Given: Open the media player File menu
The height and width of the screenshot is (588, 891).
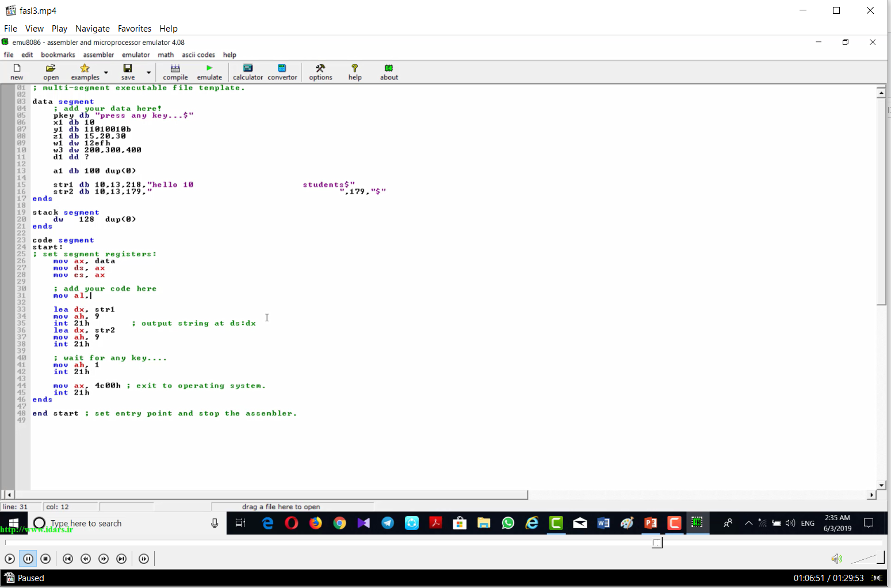Looking at the screenshot, I should pos(10,29).
